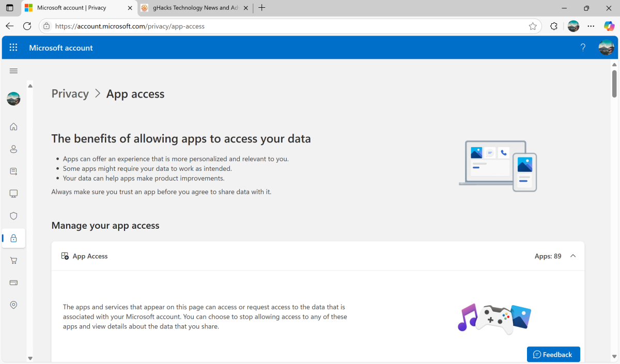Click the Home icon in sidebar
Screen dimensions: 620x364
point(13,126)
